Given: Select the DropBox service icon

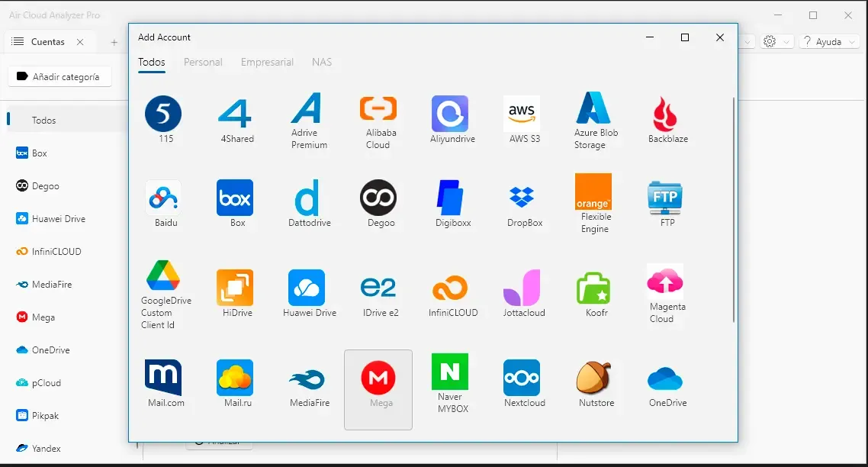Looking at the screenshot, I should click(x=522, y=198).
